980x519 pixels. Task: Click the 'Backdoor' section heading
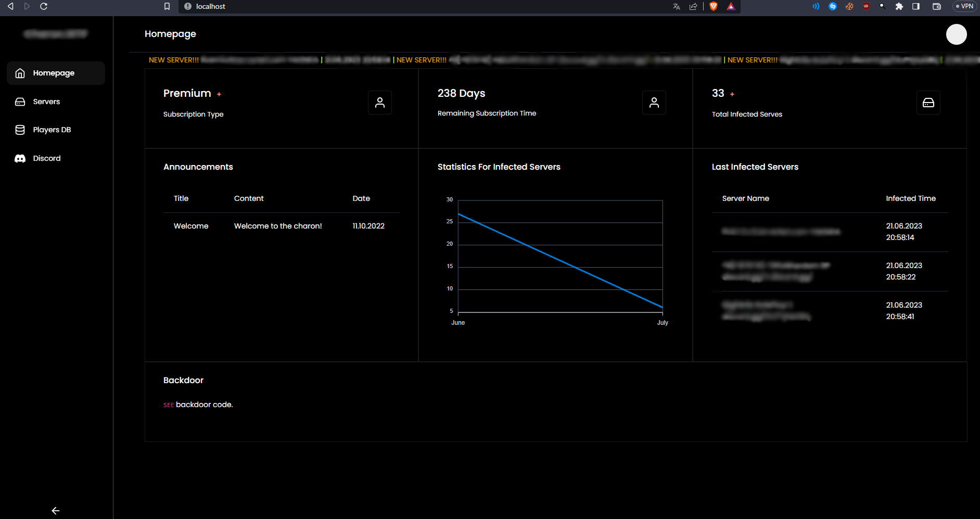(183, 380)
